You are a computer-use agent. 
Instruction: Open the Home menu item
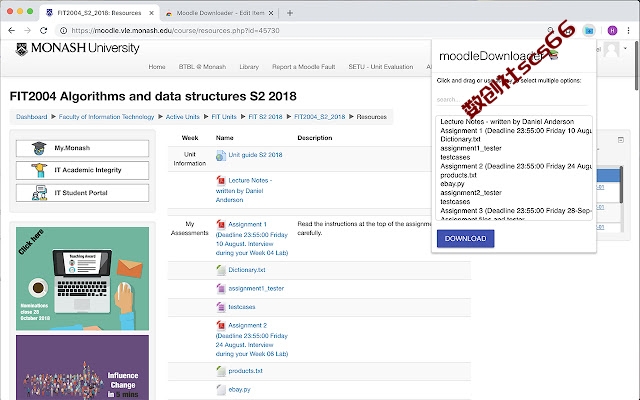tap(157, 67)
